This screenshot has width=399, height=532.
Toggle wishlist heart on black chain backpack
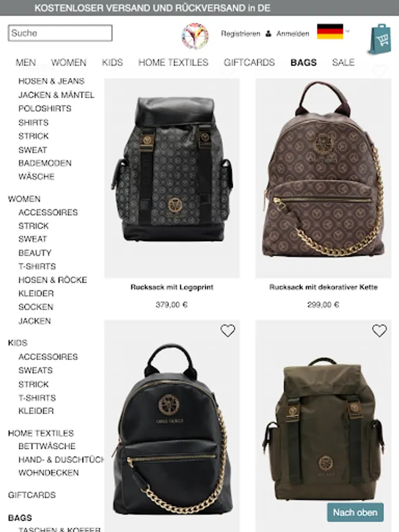228,330
